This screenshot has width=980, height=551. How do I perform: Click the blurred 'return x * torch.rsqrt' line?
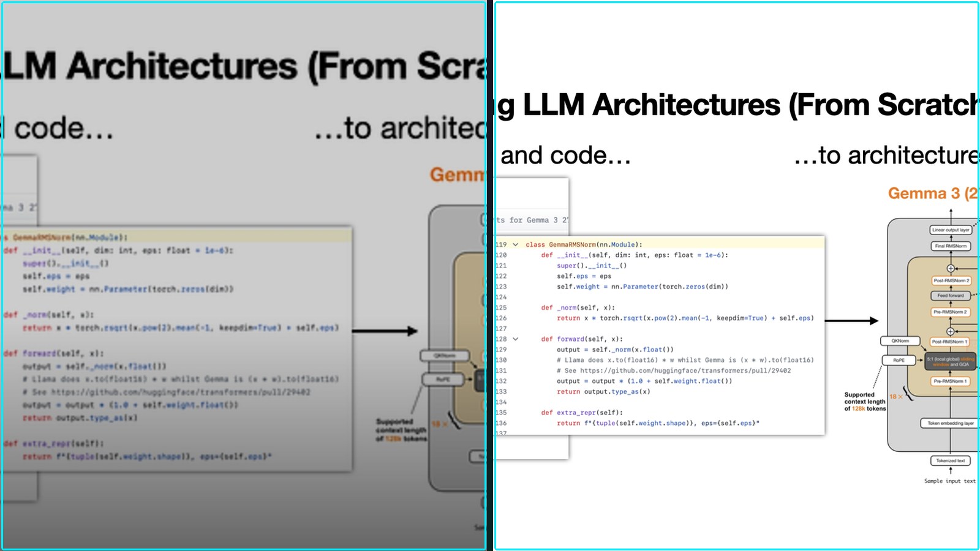(x=180, y=328)
